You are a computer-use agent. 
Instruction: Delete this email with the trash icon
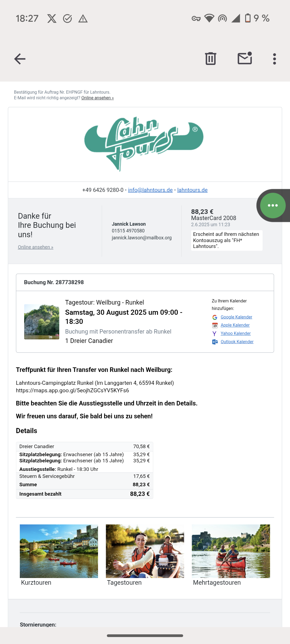click(211, 58)
